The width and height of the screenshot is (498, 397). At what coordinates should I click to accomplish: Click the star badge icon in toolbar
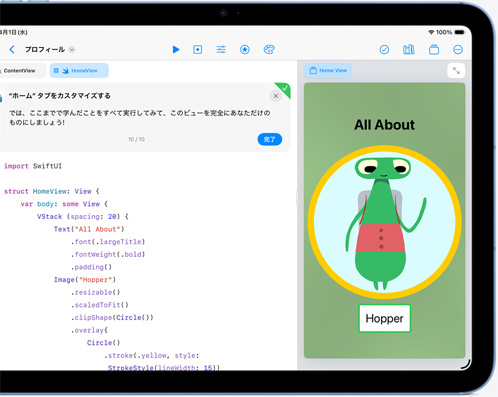245,50
